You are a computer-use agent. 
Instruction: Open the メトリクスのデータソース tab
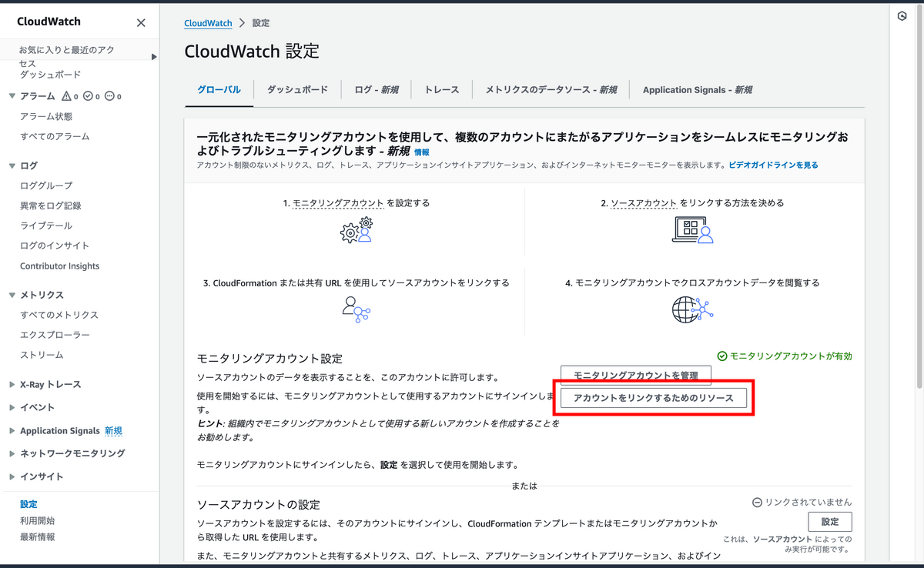(551, 90)
